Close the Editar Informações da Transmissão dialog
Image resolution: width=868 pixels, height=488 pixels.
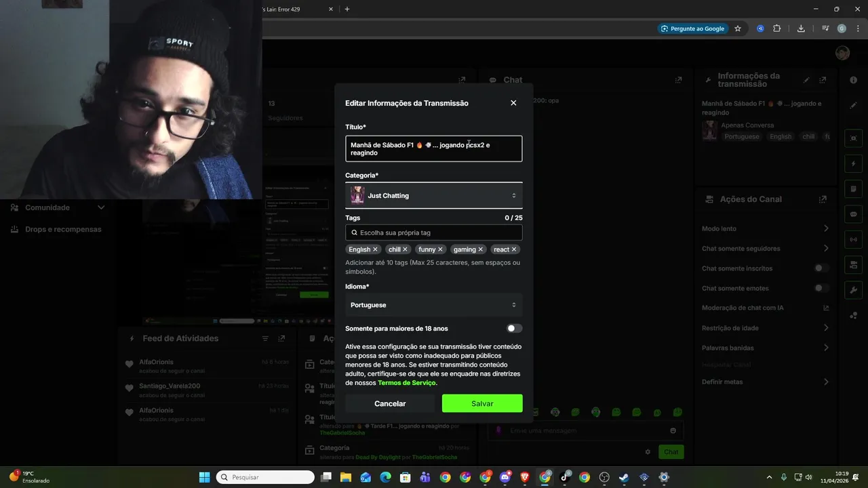click(x=513, y=103)
